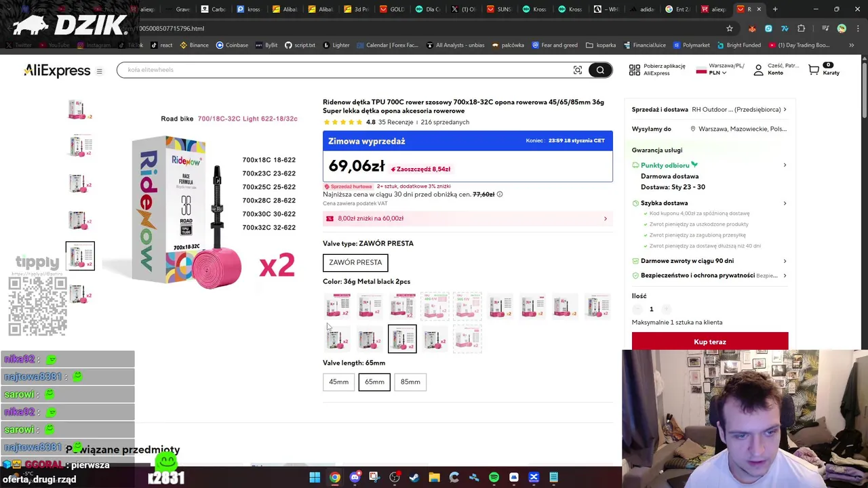Select highlighted fifth gallery thumbnail
This screenshot has width=868, height=488.
(80, 256)
